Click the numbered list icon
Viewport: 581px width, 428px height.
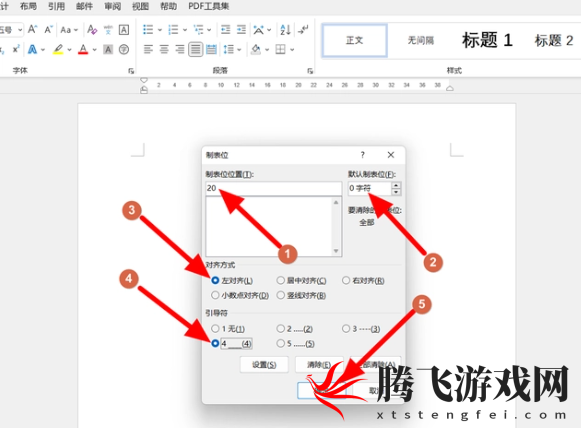tap(173, 30)
